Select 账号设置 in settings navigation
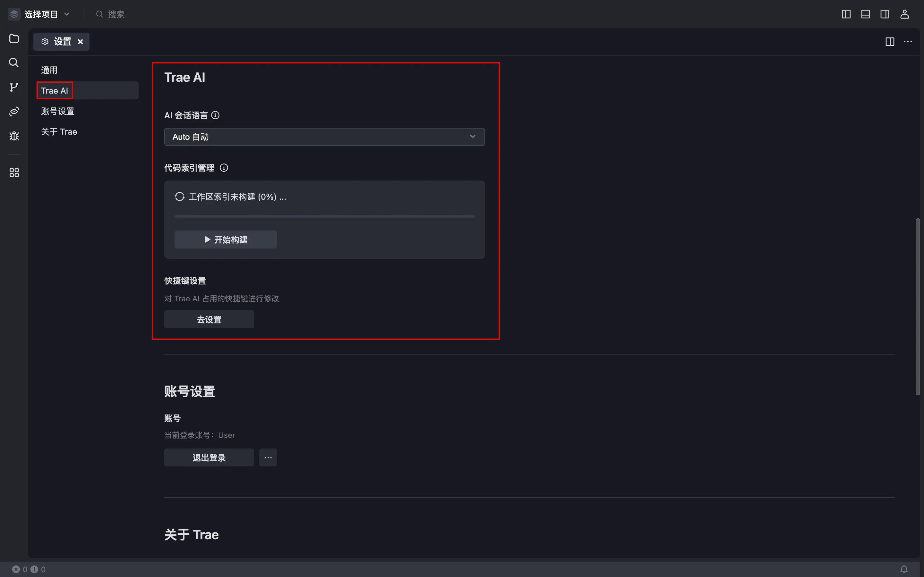 click(x=58, y=111)
